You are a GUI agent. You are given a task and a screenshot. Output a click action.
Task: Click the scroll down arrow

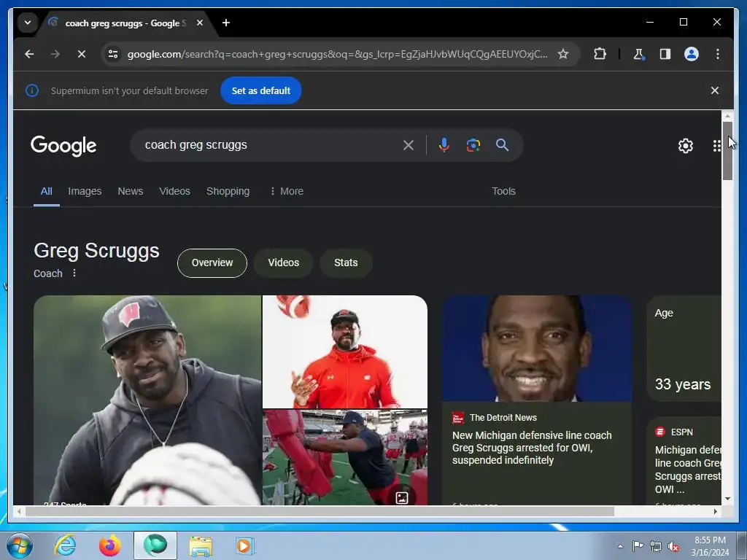(727, 499)
